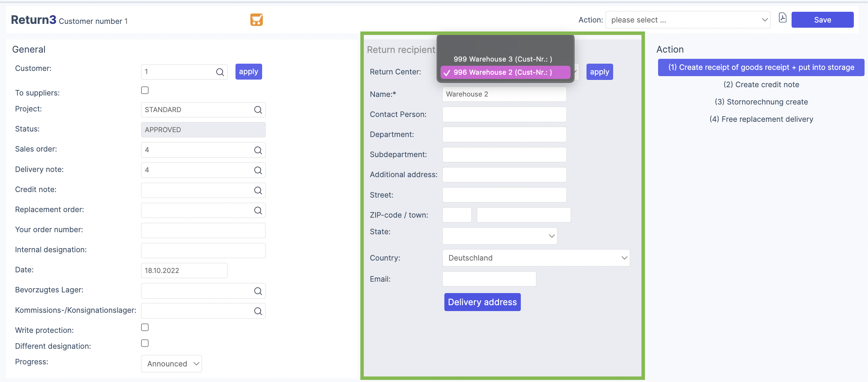Click the Save button
Viewport: 868px width, 382px height.
point(822,20)
